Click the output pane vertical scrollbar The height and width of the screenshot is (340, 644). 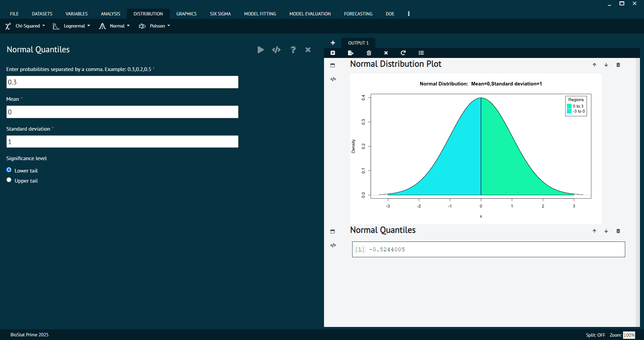coord(638,192)
